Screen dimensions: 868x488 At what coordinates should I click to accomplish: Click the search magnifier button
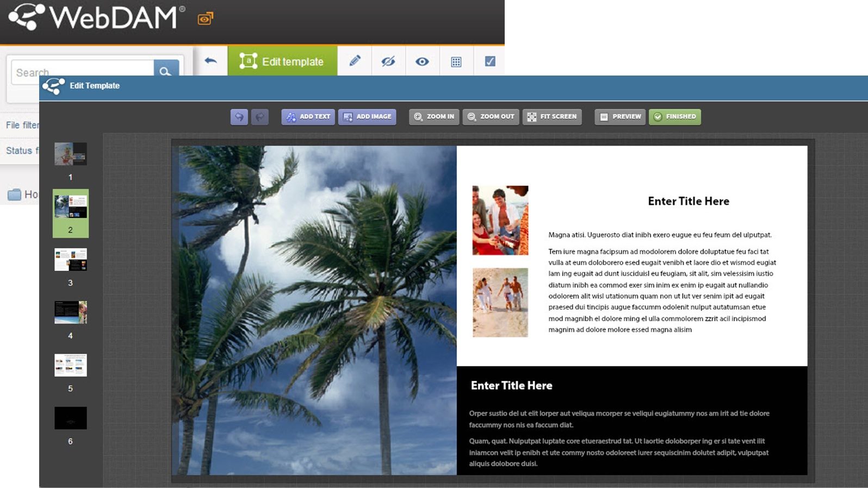pyautogui.click(x=166, y=70)
